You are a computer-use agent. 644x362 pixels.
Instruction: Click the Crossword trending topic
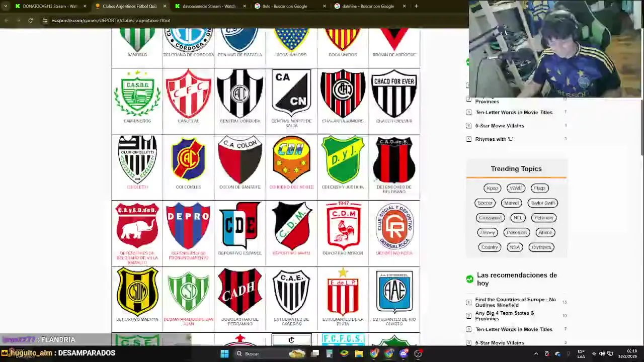pyautogui.click(x=490, y=218)
